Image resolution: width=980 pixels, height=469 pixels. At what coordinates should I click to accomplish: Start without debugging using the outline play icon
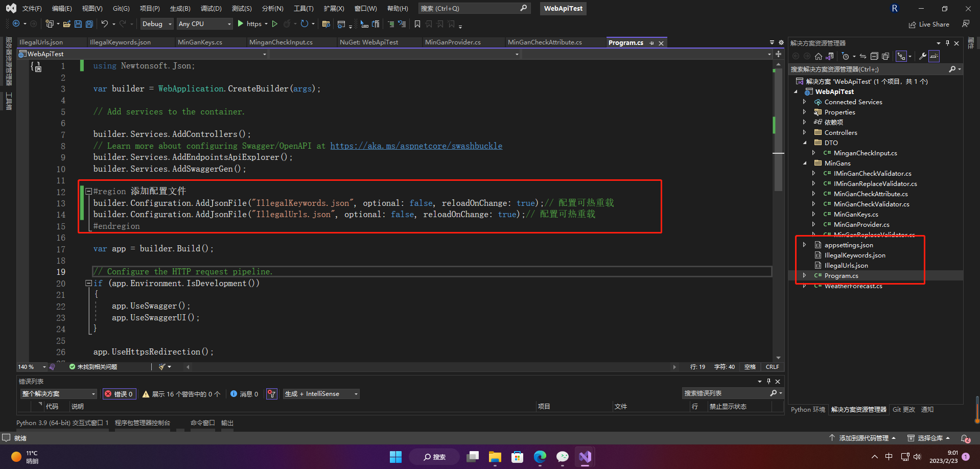275,24
